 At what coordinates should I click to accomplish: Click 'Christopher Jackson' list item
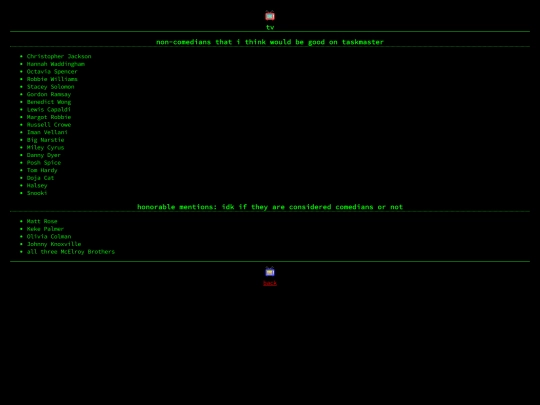59,56
